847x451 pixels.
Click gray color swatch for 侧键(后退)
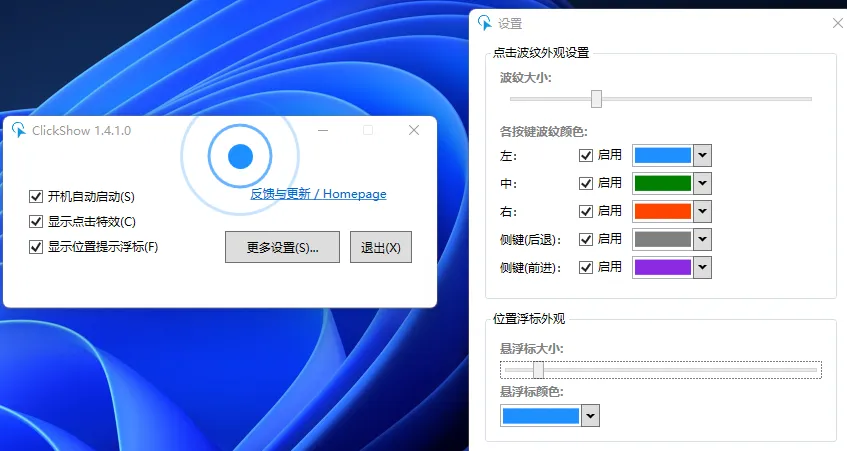(663, 239)
